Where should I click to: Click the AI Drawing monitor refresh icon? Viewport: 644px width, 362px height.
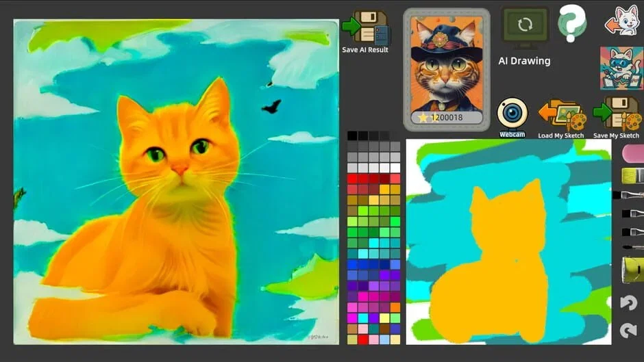[525, 26]
